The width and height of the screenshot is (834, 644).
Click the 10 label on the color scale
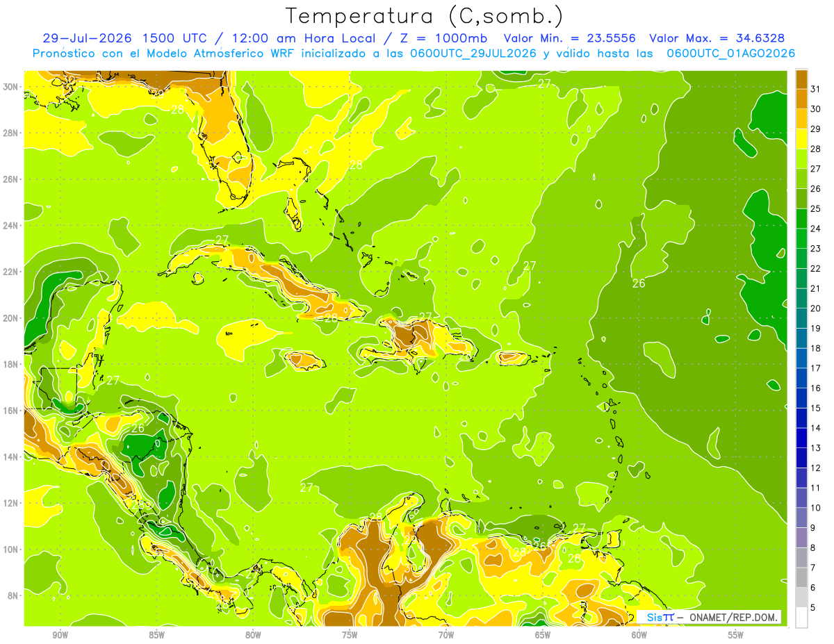point(816,508)
